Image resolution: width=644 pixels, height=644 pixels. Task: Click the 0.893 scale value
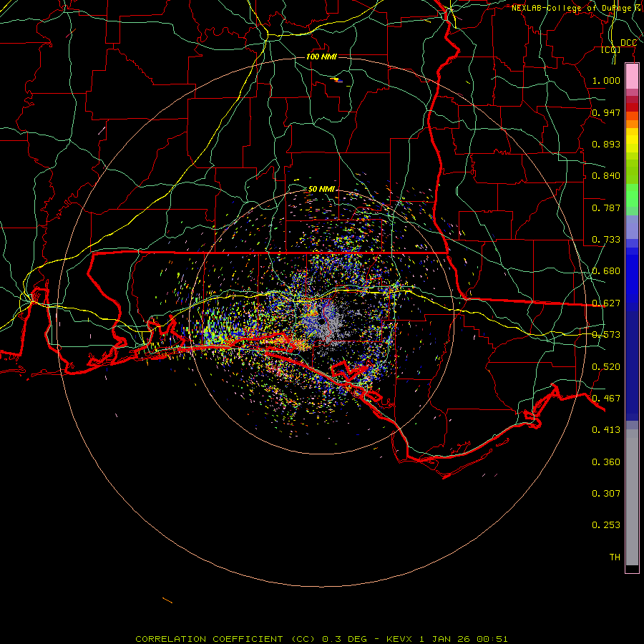point(606,144)
